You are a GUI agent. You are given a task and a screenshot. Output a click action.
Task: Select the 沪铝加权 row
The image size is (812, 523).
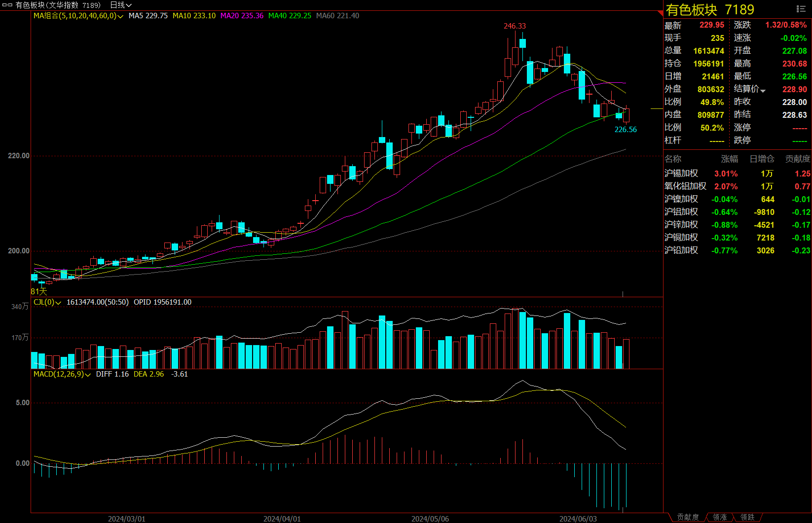click(738, 212)
